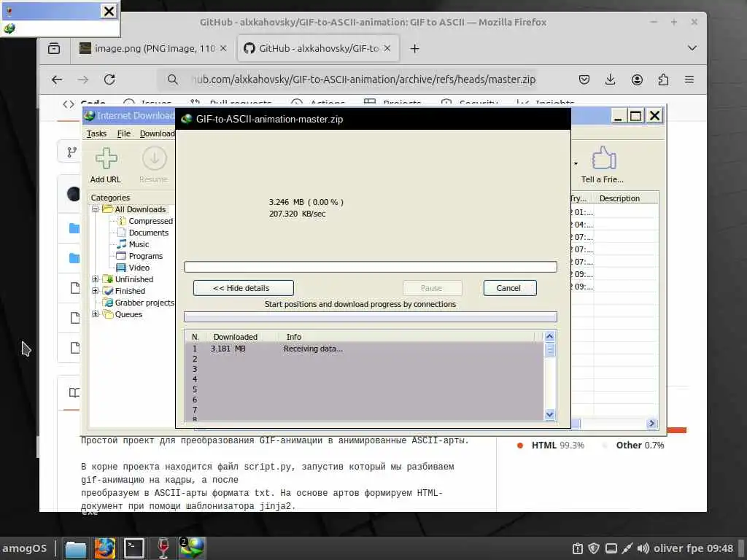The image size is (747, 560).
Task: Open the terminal from taskbar
Action: point(134,548)
